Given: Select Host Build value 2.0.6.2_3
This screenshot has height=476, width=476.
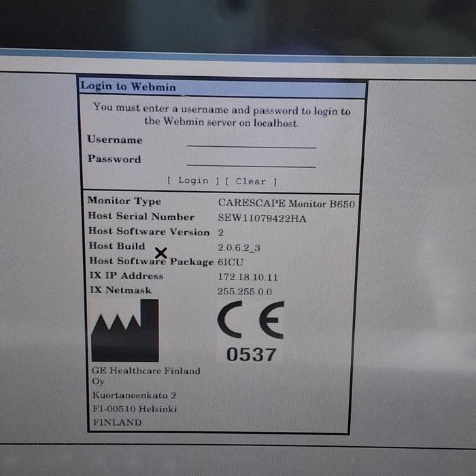Looking at the screenshot, I should (x=239, y=248).
